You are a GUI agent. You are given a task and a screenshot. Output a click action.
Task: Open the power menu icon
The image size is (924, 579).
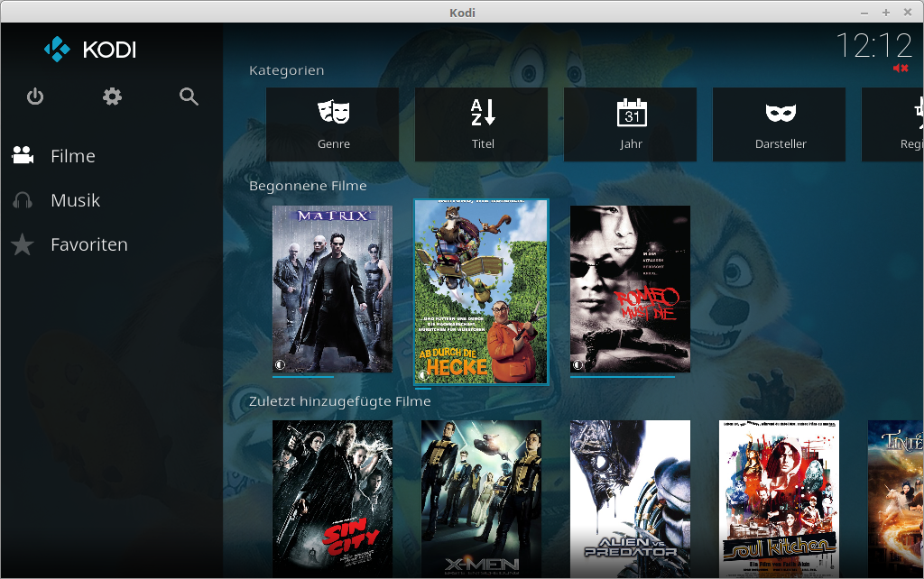35,96
